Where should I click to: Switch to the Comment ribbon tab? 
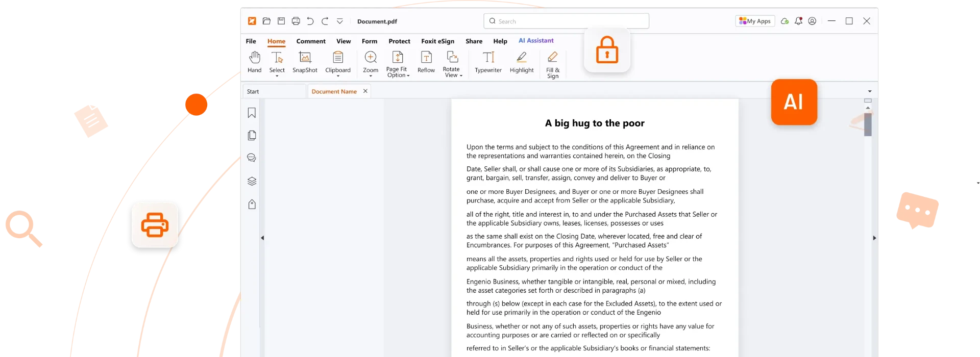point(311,41)
